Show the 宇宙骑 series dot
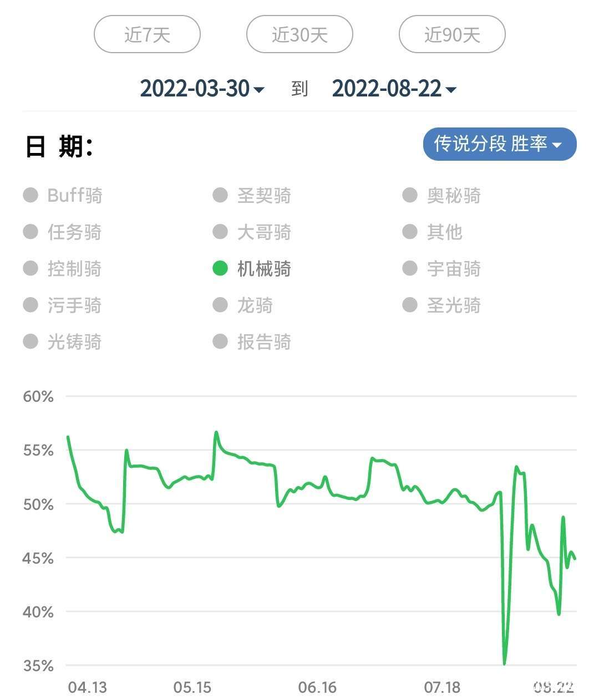599x700 pixels. pyautogui.click(x=410, y=268)
